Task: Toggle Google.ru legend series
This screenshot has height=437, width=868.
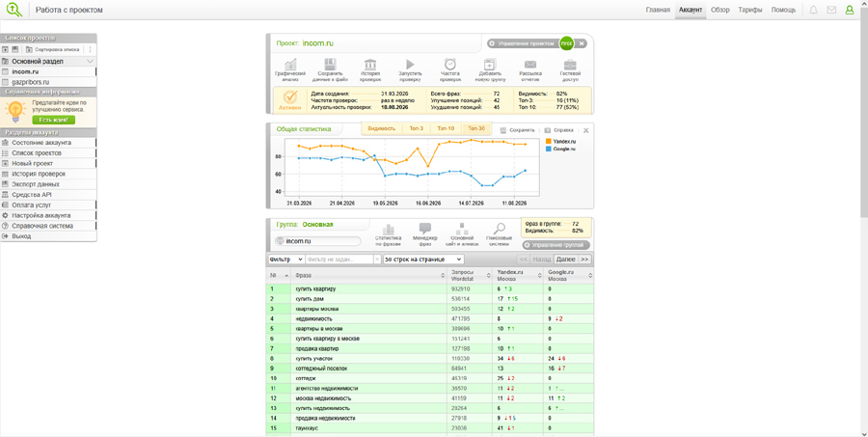Action: [x=561, y=149]
